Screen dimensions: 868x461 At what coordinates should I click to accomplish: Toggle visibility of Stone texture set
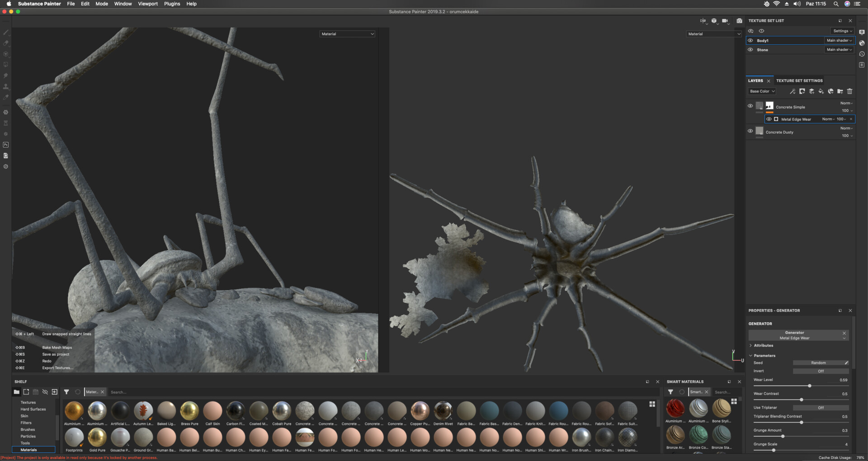(750, 50)
